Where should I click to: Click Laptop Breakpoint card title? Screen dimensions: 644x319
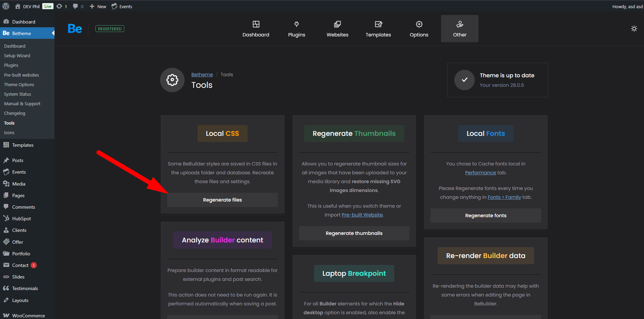click(x=354, y=273)
